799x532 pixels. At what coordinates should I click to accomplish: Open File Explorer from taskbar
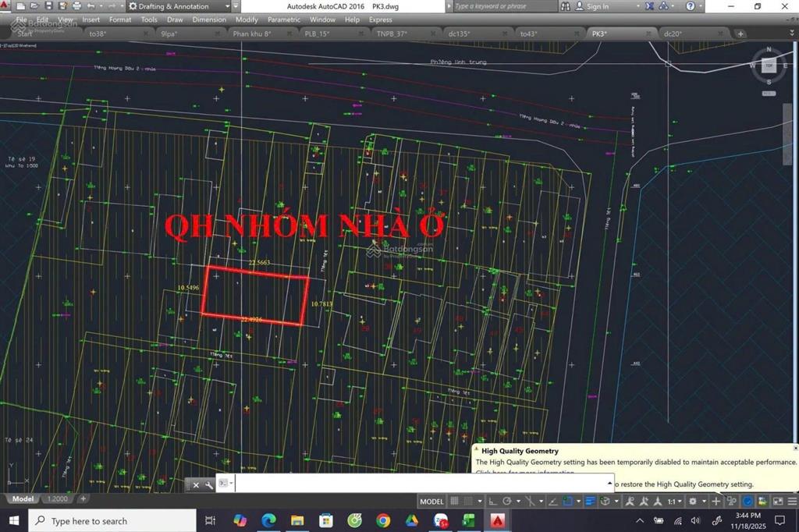(x=297, y=520)
